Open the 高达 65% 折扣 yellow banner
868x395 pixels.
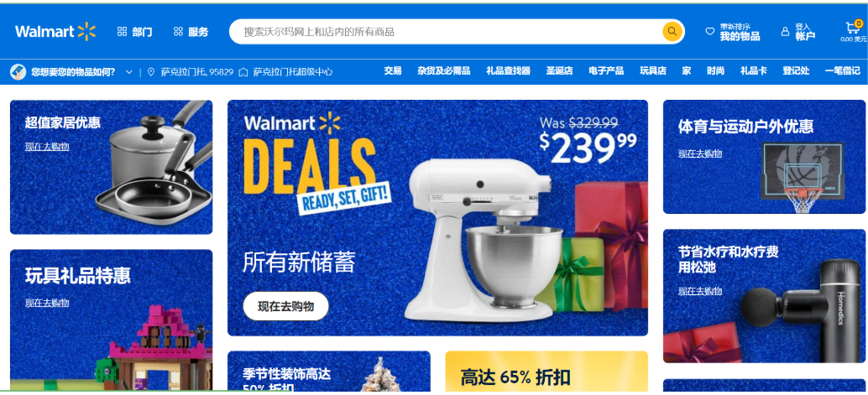546,371
